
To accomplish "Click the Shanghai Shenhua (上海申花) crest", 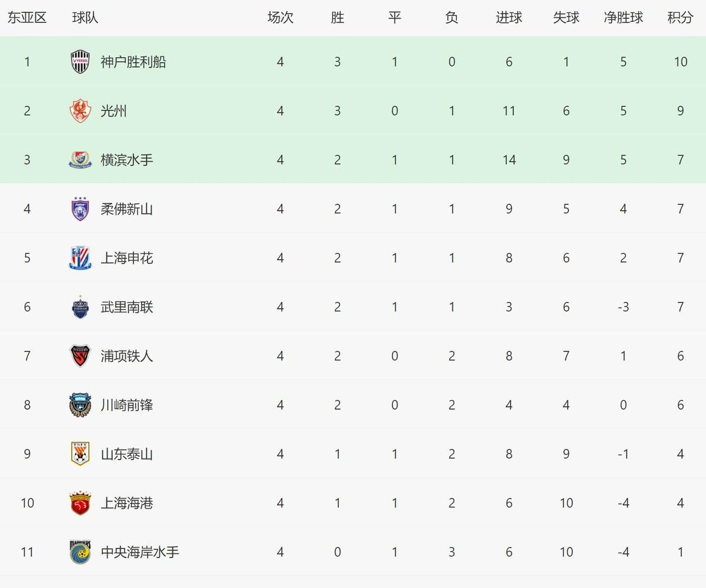I will pos(80,258).
